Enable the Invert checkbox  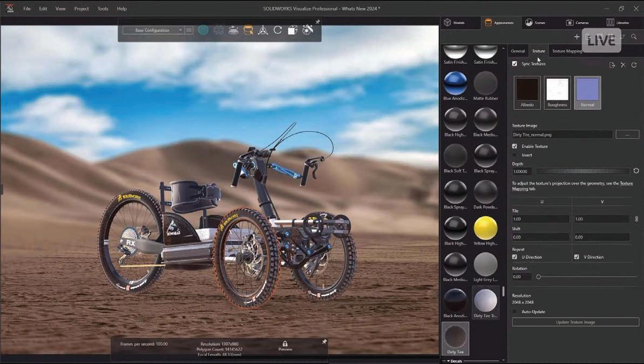click(x=514, y=155)
